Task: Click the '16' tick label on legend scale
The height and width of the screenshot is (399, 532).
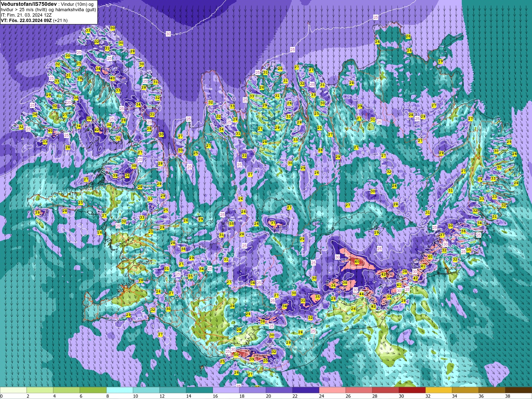Action: click(x=215, y=396)
